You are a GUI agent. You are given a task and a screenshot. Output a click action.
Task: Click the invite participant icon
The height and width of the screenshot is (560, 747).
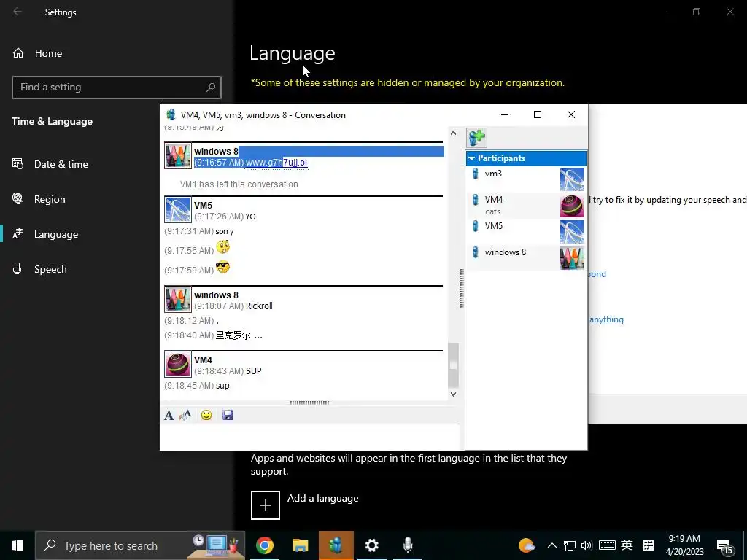(476, 138)
